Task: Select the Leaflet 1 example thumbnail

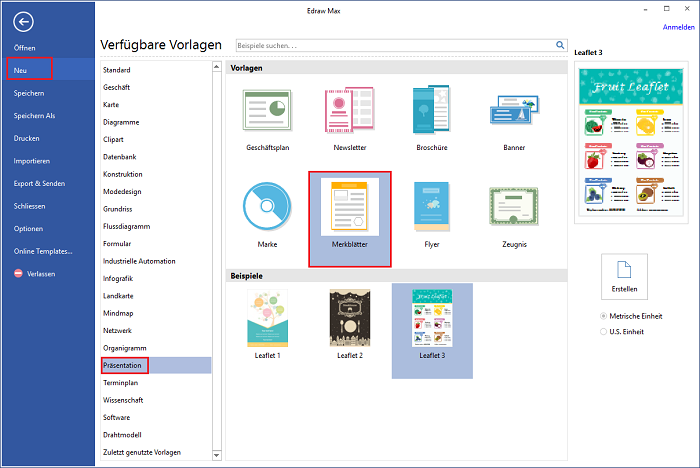Action: [267, 318]
